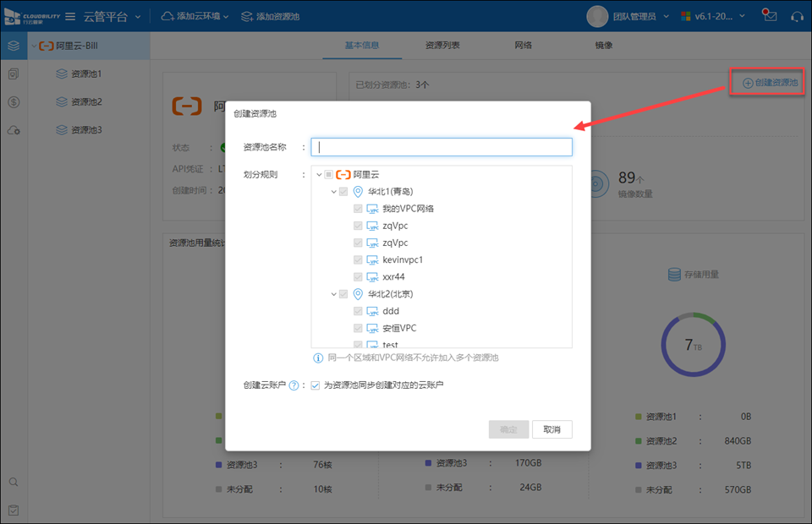812x524 pixels.
Task: Click the 阿里云 logo icon in tree
Action: pos(343,175)
